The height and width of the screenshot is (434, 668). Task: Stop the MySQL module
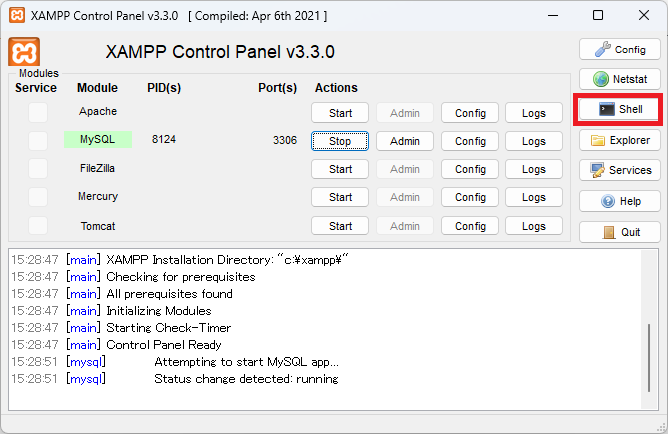pos(340,141)
